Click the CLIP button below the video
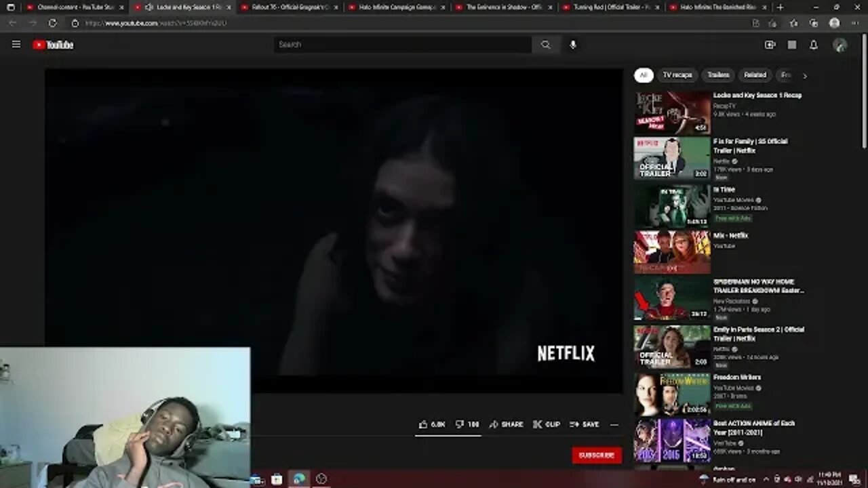 tap(547, 424)
